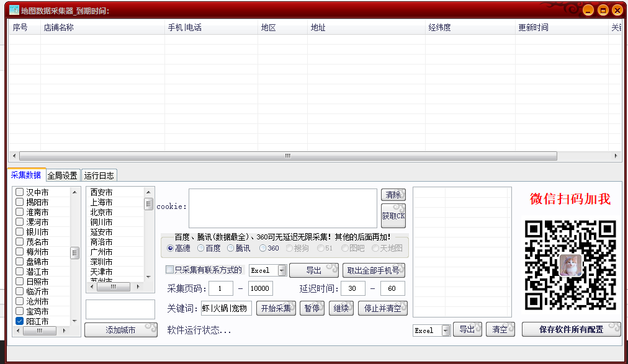Select the 腾讯 map source option
The width and height of the screenshot is (628, 364).
click(x=230, y=248)
